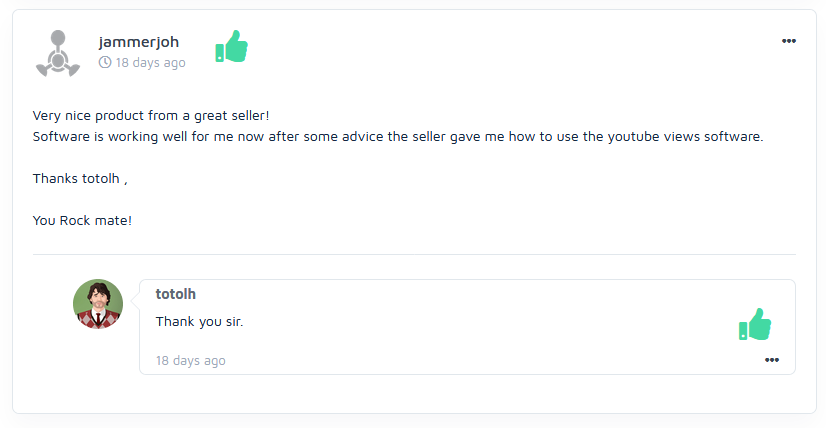Viewport: 826px width, 428px height.
Task: Click the green thumbs-up in totolh's reply
Action: [755, 325]
